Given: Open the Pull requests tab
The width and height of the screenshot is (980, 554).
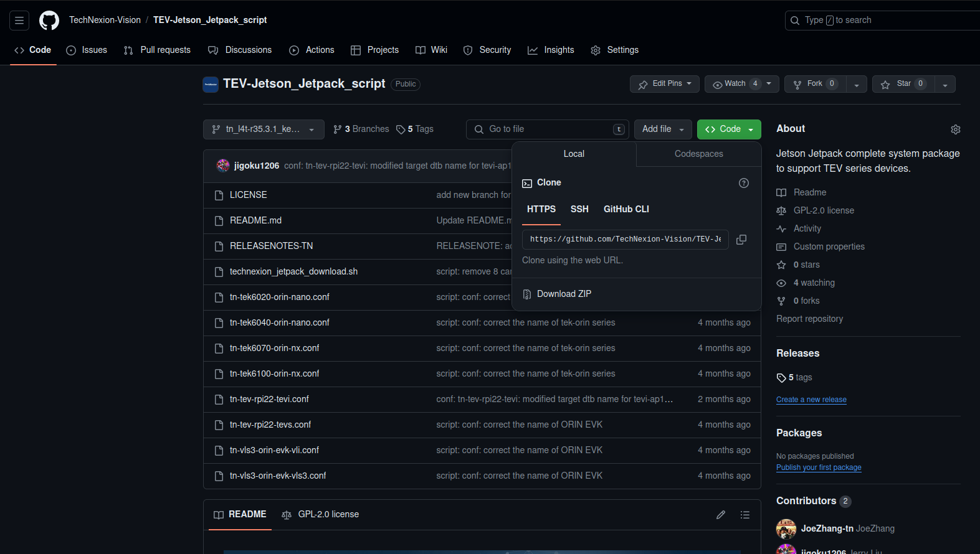Looking at the screenshot, I should click(157, 50).
